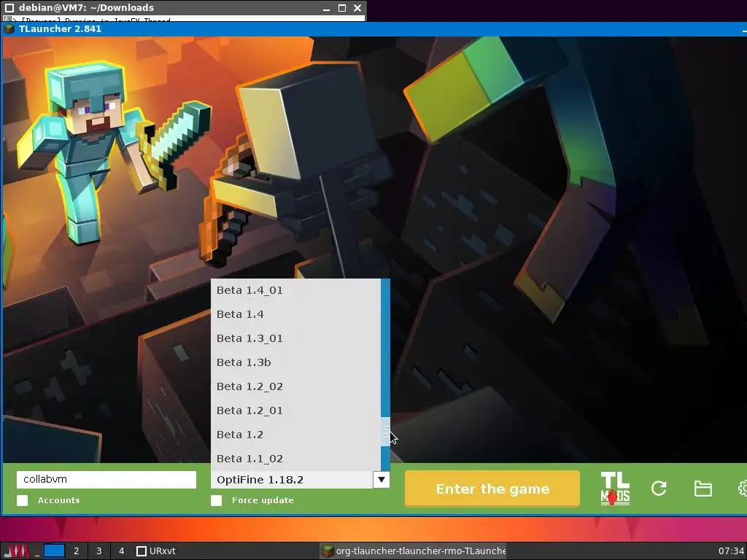This screenshot has width=747, height=560.
Task: Open the game folder icon
Action: 703,489
